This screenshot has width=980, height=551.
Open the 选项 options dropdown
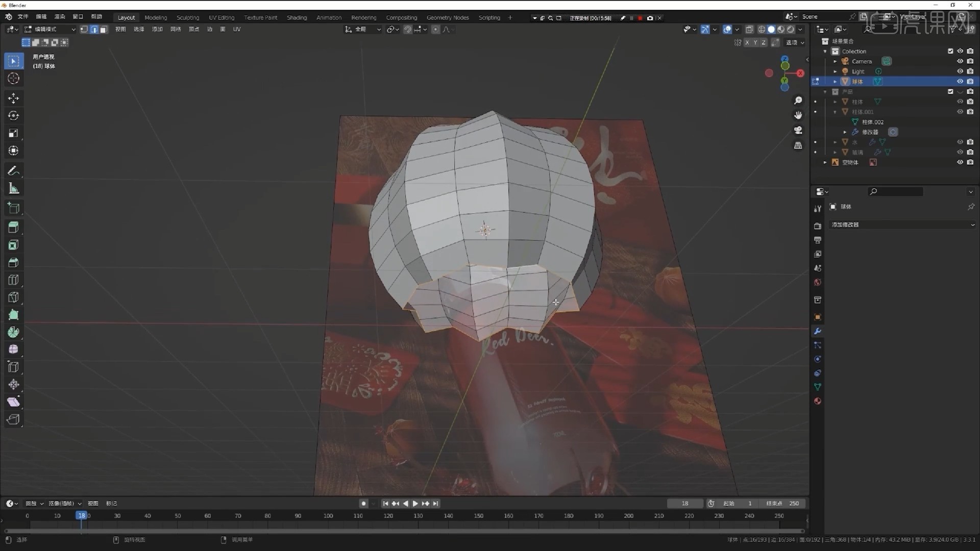795,43
